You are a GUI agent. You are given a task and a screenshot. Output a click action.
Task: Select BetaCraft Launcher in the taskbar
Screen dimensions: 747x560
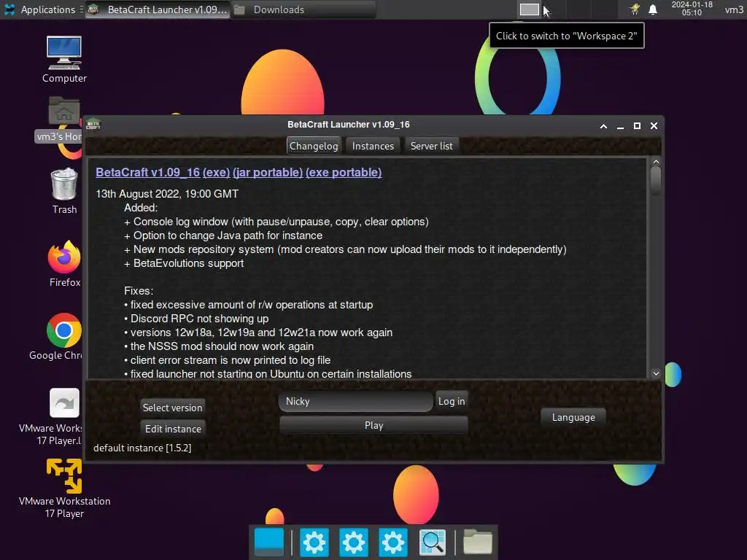(158, 9)
